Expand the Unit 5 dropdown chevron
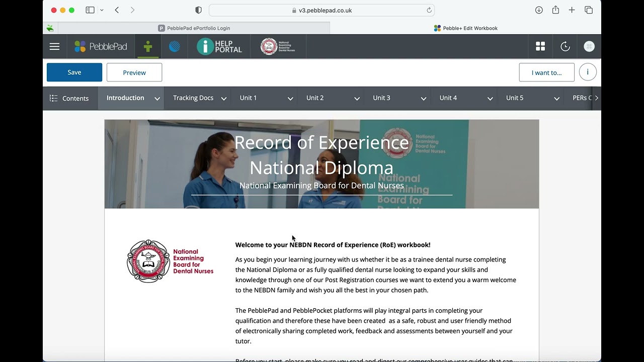Viewport: 644px width, 362px height. [x=556, y=99]
